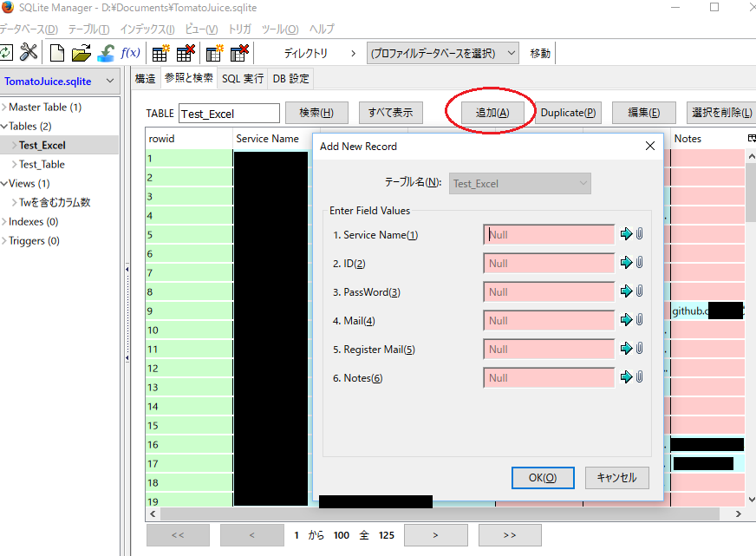Click the Mail(4) input field
Image resolution: width=756 pixels, height=556 pixels.
548,320
